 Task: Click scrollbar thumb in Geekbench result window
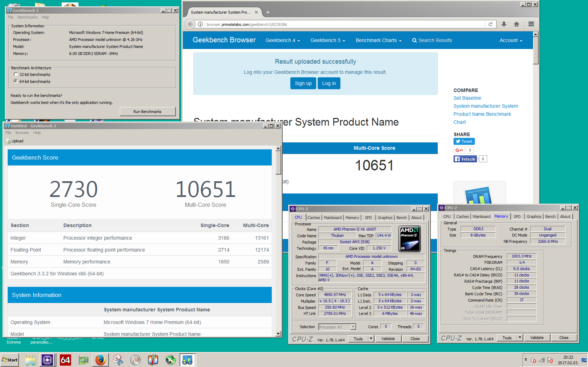coord(278,163)
